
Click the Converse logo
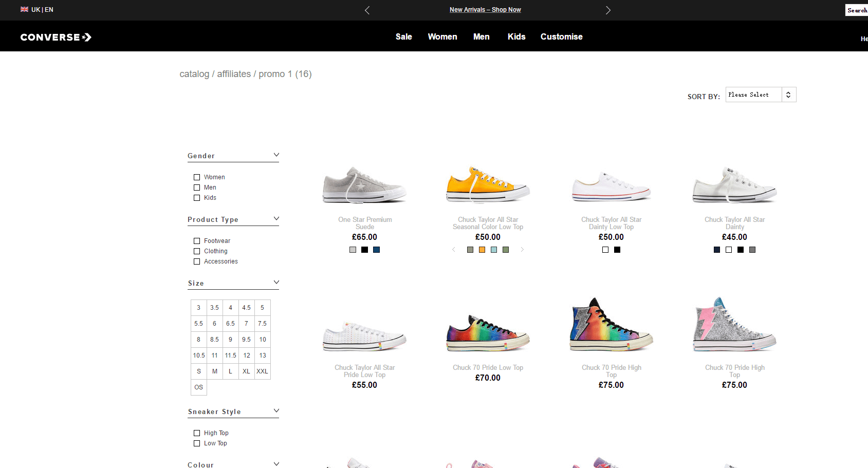(56, 37)
